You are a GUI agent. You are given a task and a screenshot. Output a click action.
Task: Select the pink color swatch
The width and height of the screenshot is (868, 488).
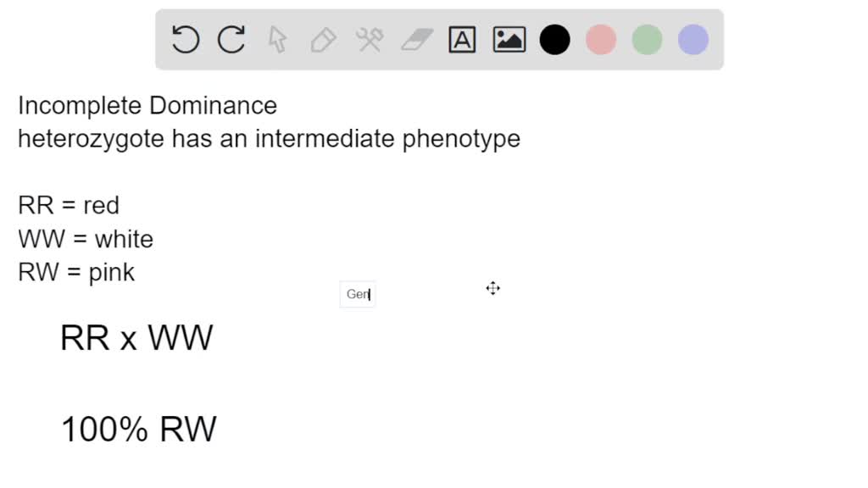[x=601, y=39]
